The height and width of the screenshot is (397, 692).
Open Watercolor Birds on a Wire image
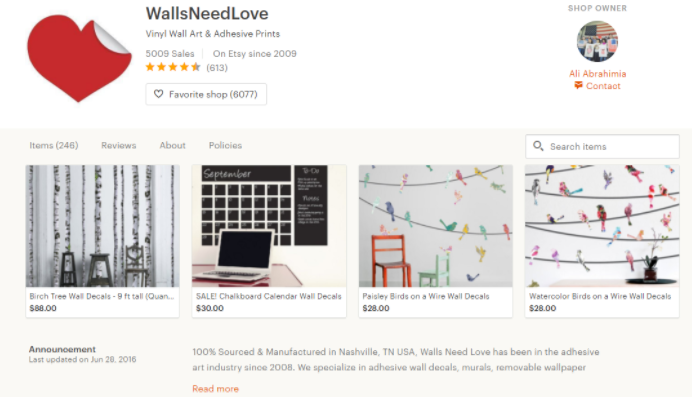[602, 226]
